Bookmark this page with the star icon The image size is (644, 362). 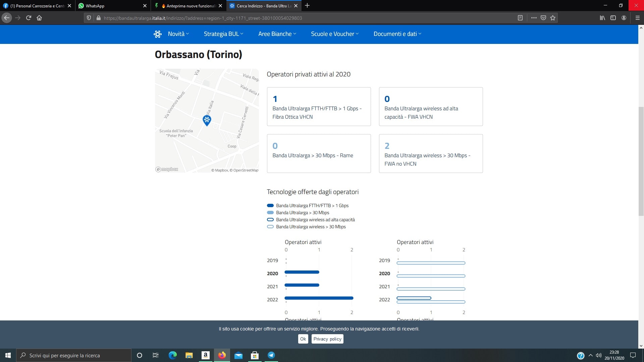[x=553, y=18]
